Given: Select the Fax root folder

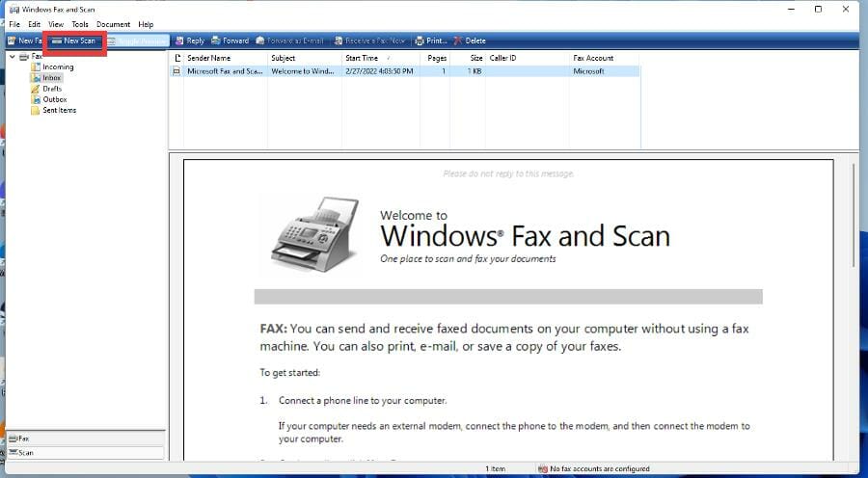Looking at the screenshot, I should click(x=31, y=57).
